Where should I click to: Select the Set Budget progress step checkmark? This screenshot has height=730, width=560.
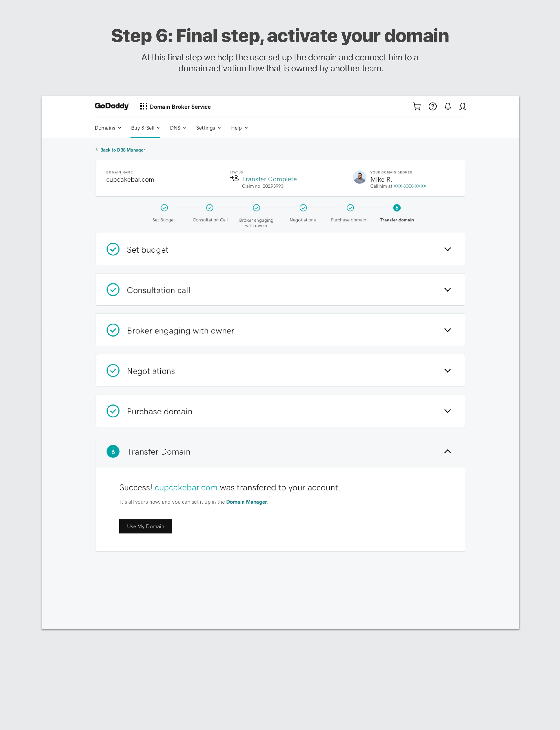[164, 208]
